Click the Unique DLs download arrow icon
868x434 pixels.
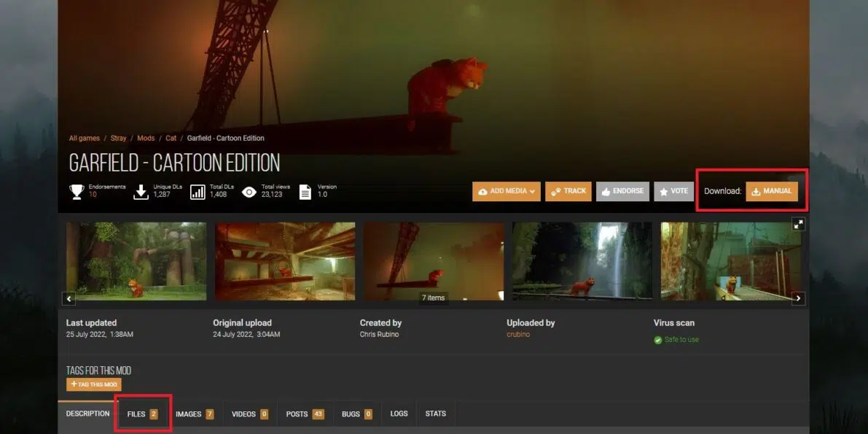pos(141,192)
